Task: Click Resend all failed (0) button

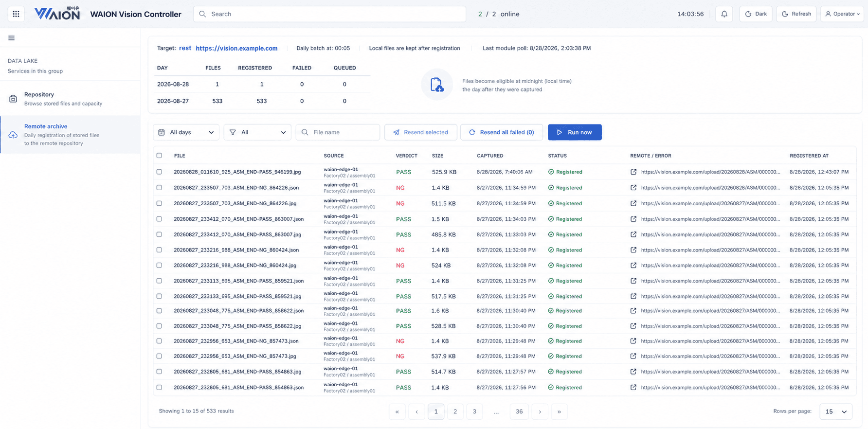Action: [502, 132]
